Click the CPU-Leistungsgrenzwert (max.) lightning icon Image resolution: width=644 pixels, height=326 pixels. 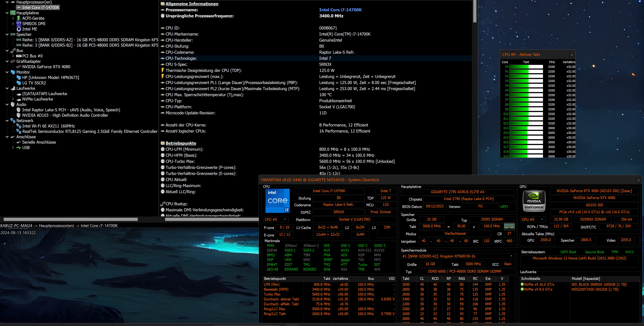163,76
